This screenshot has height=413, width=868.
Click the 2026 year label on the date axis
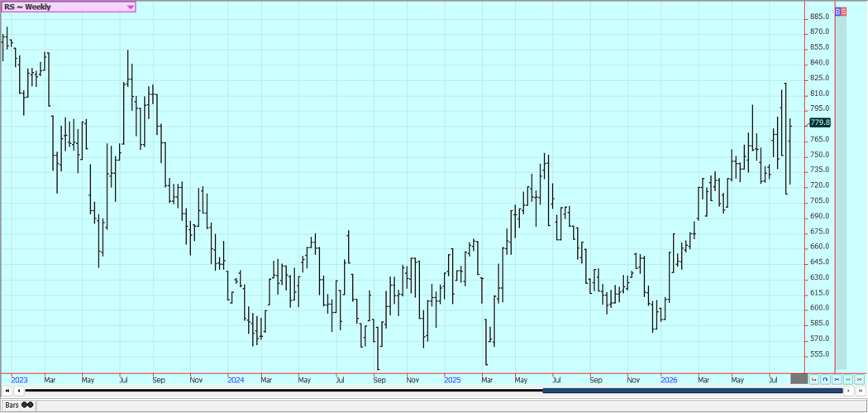point(669,380)
